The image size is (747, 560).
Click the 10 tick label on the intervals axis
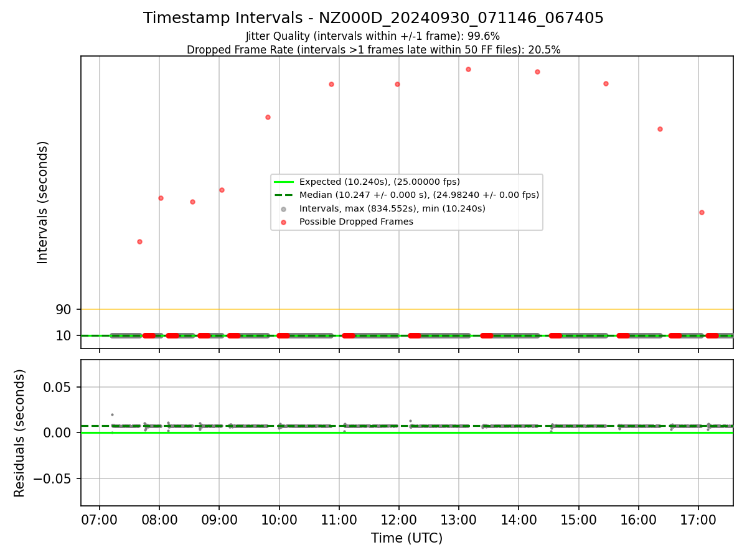pyautogui.click(x=64, y=336)
